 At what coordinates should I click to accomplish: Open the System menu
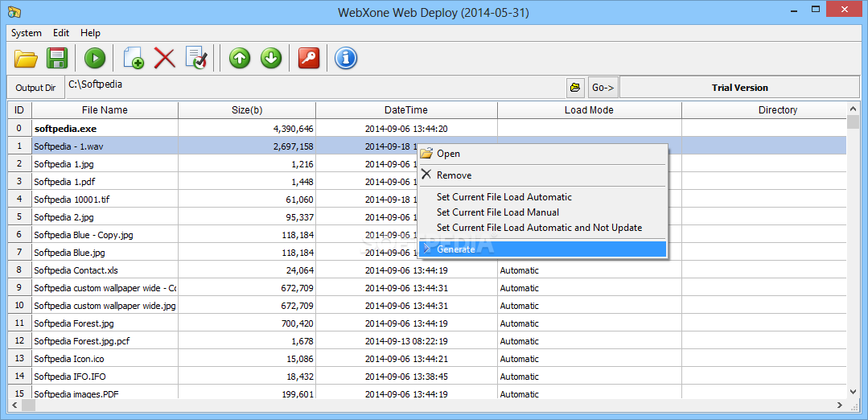click(26, 33)
